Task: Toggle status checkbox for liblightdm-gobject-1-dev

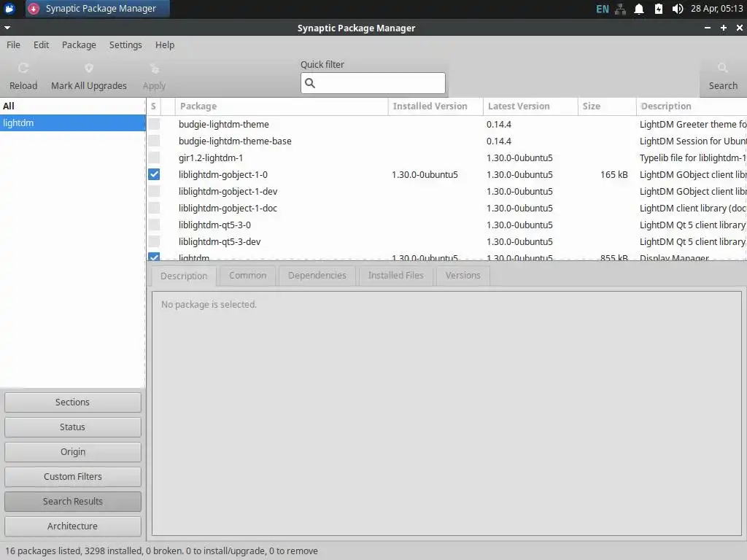Action: (x=154, y=191)
